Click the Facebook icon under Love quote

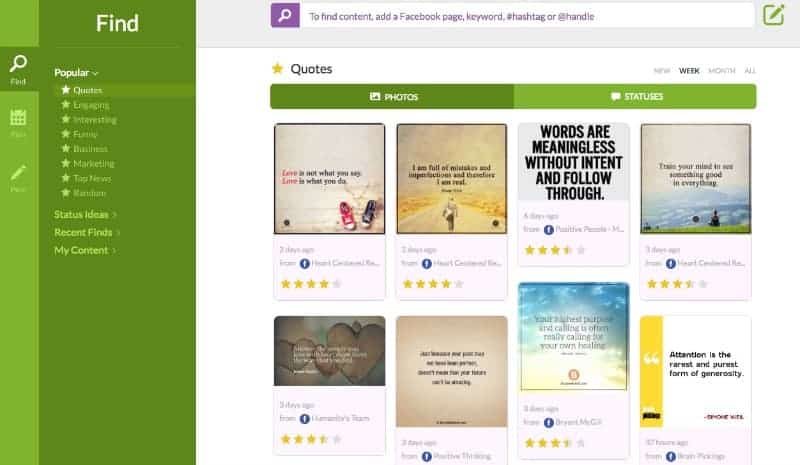coord(305,263)
